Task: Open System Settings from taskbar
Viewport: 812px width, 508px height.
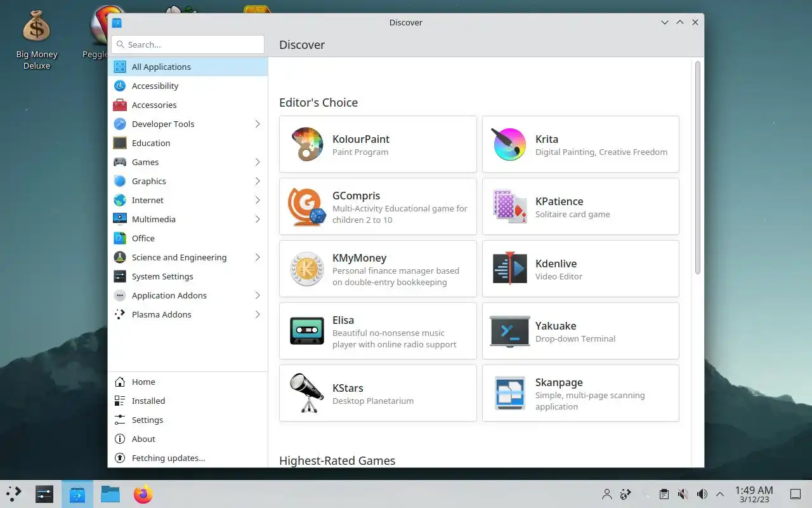Action: 44,494
